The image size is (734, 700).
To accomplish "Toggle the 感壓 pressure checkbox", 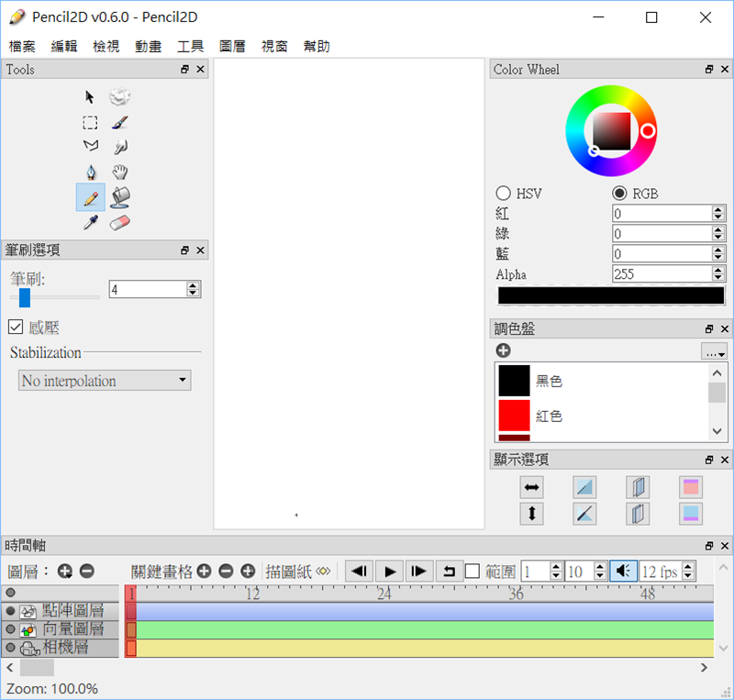I will [x=16, y=327].
